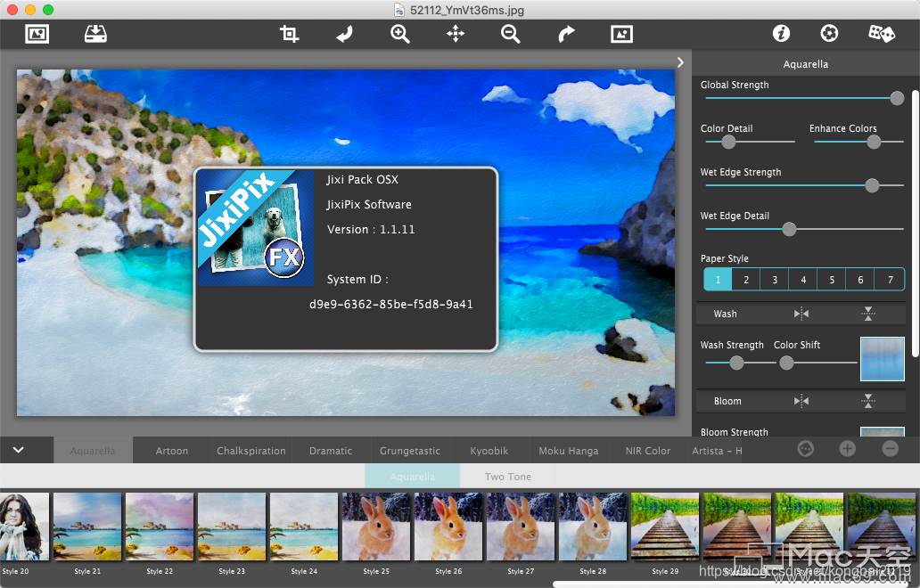
Task: Collapse the presets panel chevron
Action: (18, 450)
